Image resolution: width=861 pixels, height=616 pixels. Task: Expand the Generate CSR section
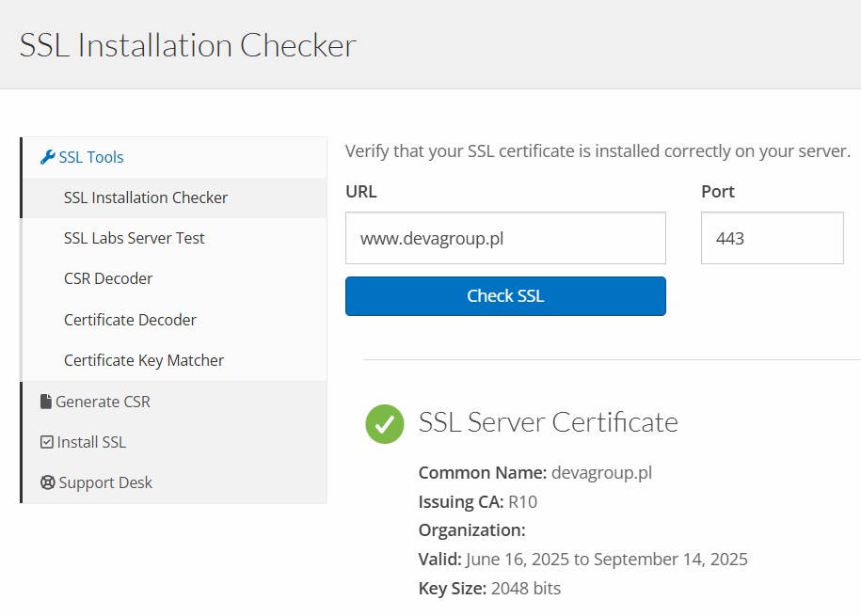click(104, 401)
